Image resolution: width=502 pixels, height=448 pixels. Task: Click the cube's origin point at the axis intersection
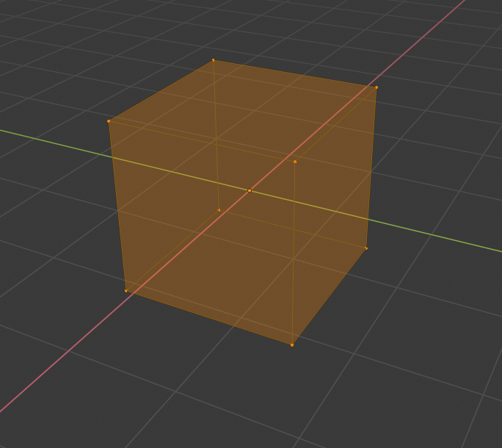click(x=250, y=190)
